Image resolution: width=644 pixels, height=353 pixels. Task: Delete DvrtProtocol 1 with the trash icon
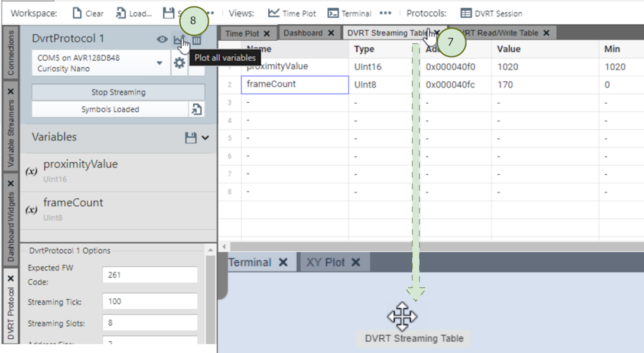coord(197,40)
